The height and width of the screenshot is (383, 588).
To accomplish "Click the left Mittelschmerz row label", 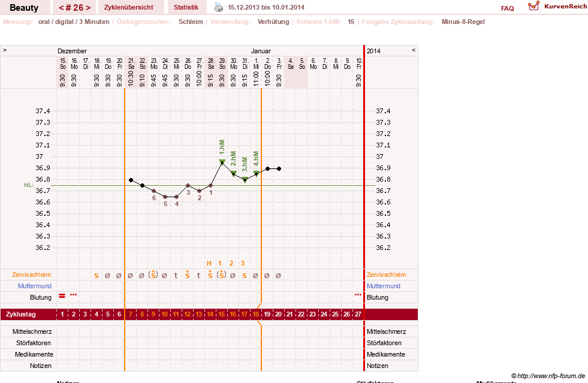I will 32,331.
